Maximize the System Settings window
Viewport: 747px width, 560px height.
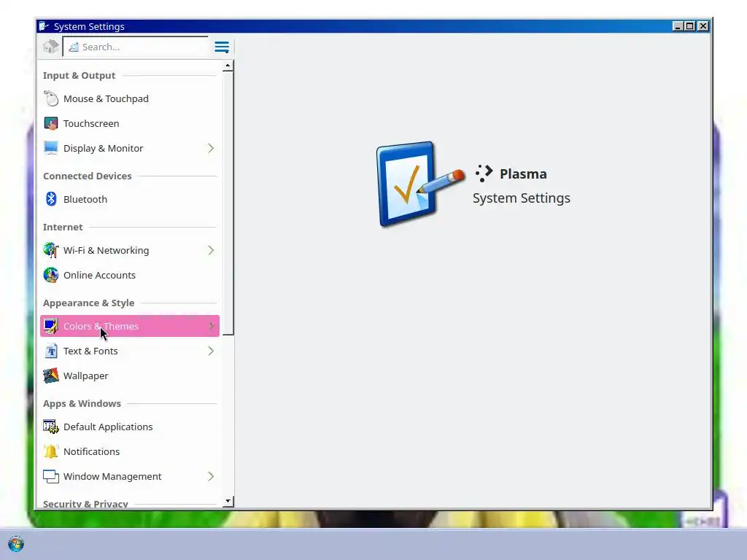tap(690, 26)
